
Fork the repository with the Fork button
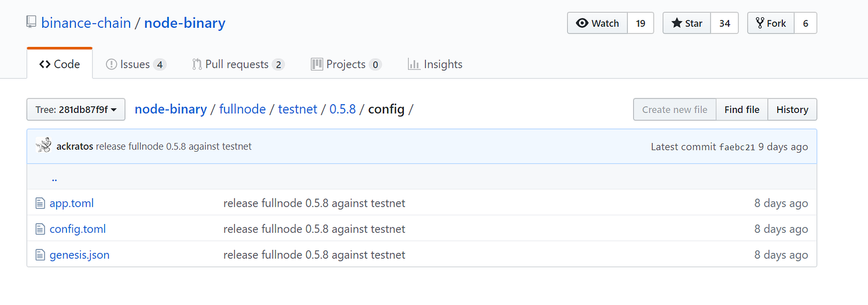[771, 23]
